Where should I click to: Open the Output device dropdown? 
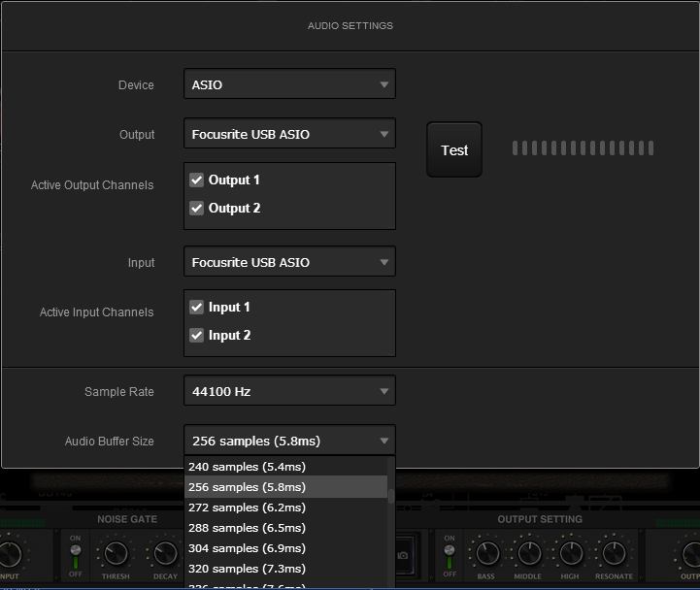[289, 134]
